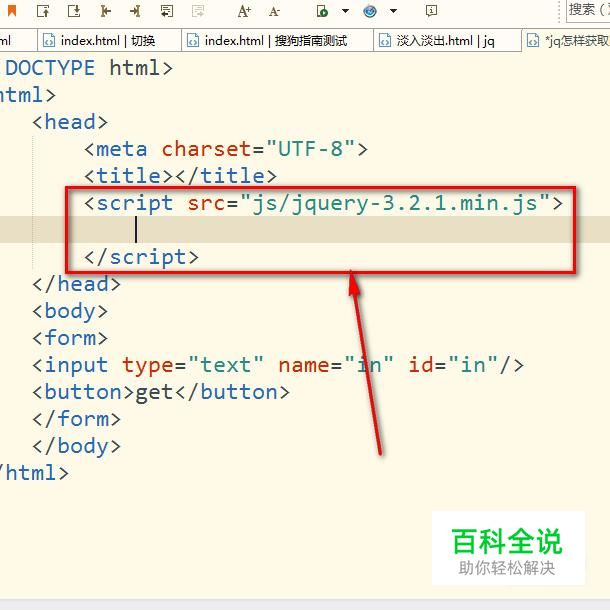Click the closing </head> tag

pyautogui.click(x=77, y=284)
